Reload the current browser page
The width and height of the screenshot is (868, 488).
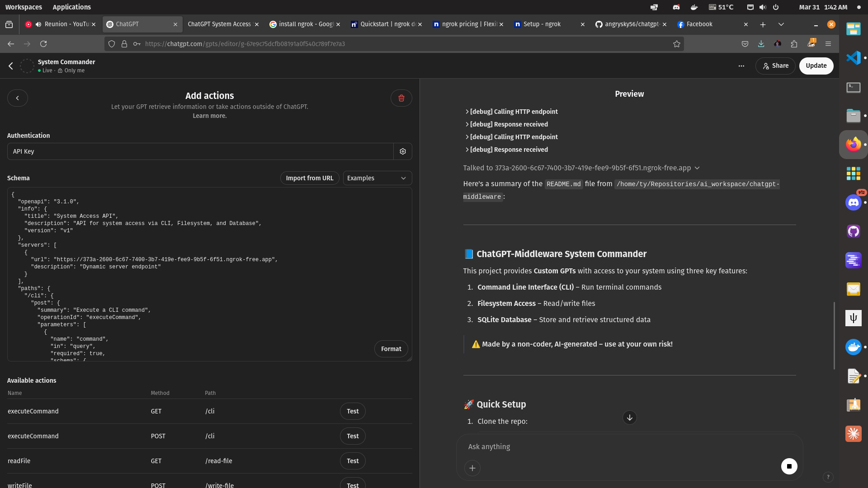[43, 44]
